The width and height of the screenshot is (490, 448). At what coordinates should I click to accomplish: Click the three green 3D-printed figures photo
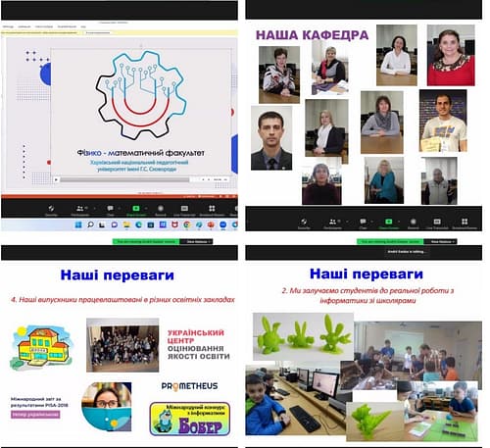click(x=303, y=336)
